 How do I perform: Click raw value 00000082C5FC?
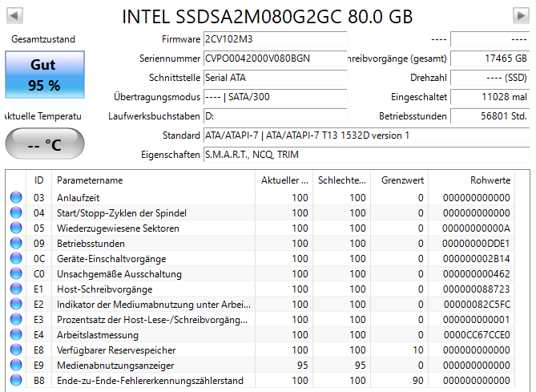click(x=478, y=305)
